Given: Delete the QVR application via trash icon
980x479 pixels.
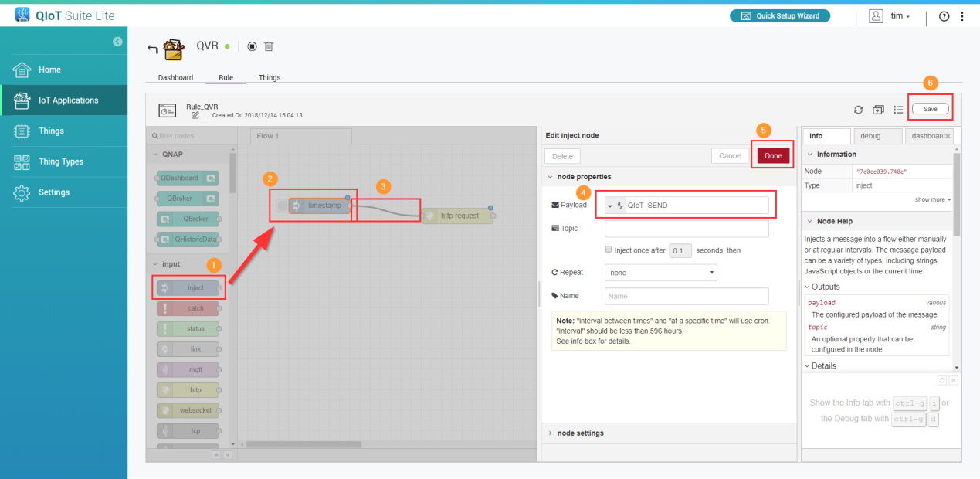Looking at the screenshot, I should click(269, 46).
